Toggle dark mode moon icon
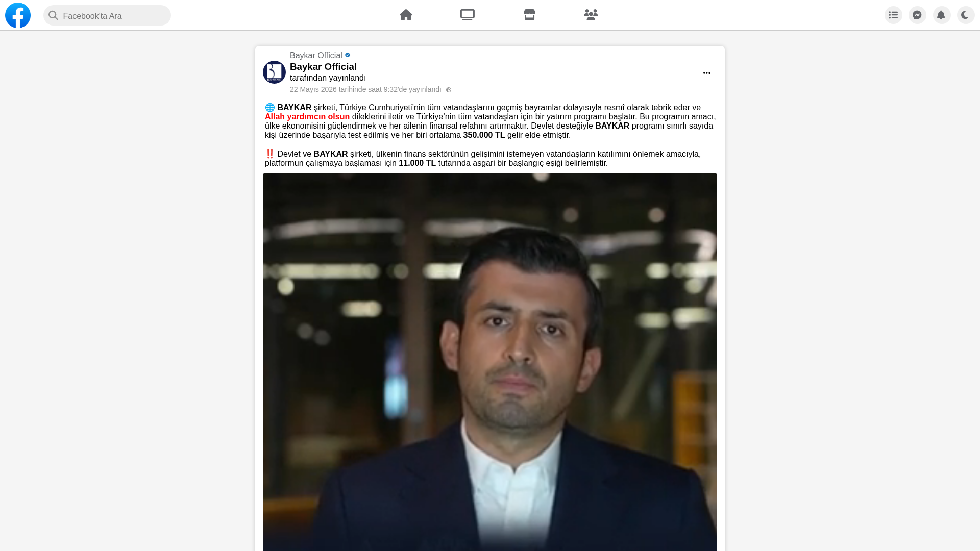980x551 pixels. click(x=966, y=15)
